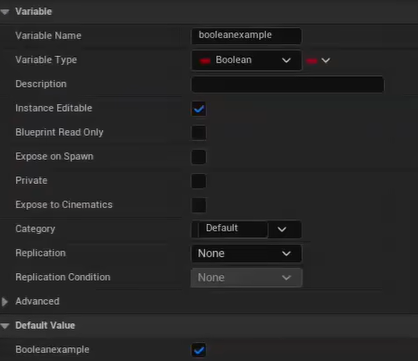Click the Instance Editable label
The image size is (418, 361).
click(54, 108)
